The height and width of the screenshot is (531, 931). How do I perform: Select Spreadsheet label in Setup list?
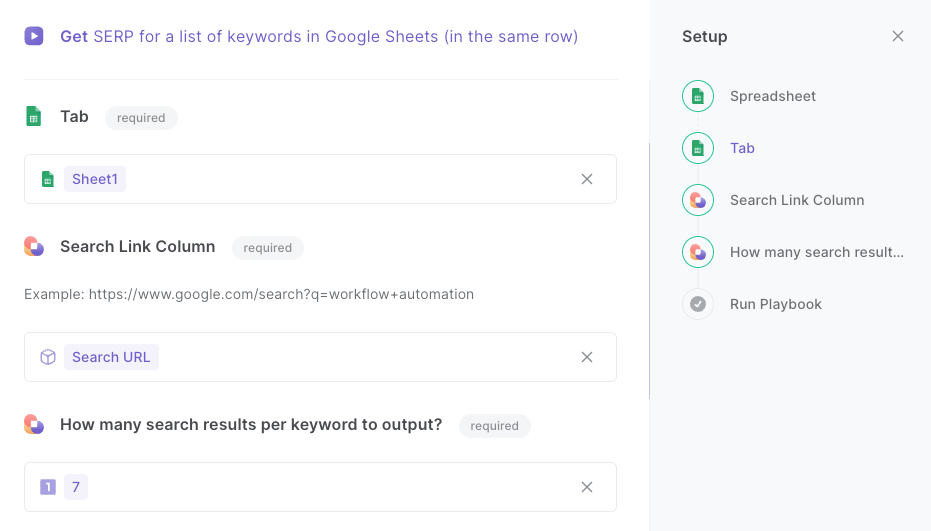(772, 96)
